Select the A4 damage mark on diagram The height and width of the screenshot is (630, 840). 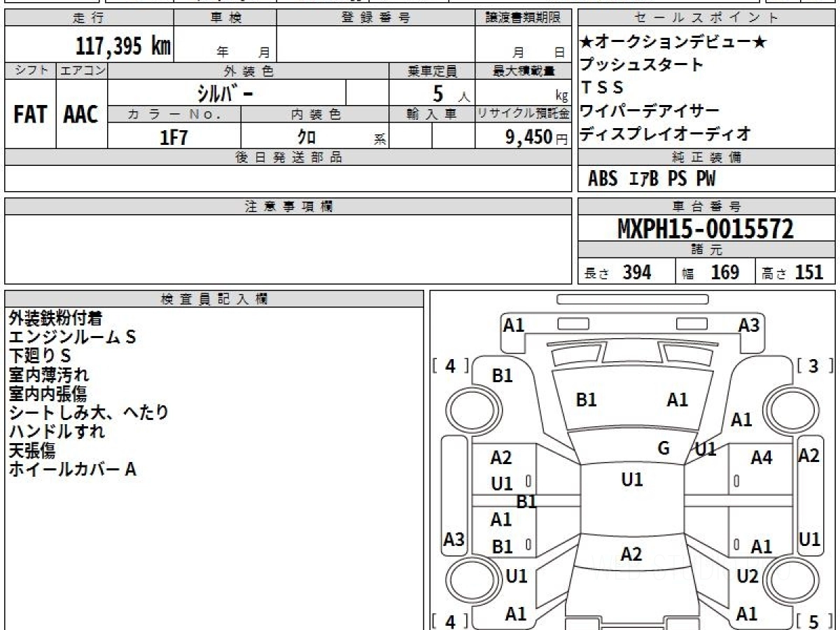tap(762, 458)
